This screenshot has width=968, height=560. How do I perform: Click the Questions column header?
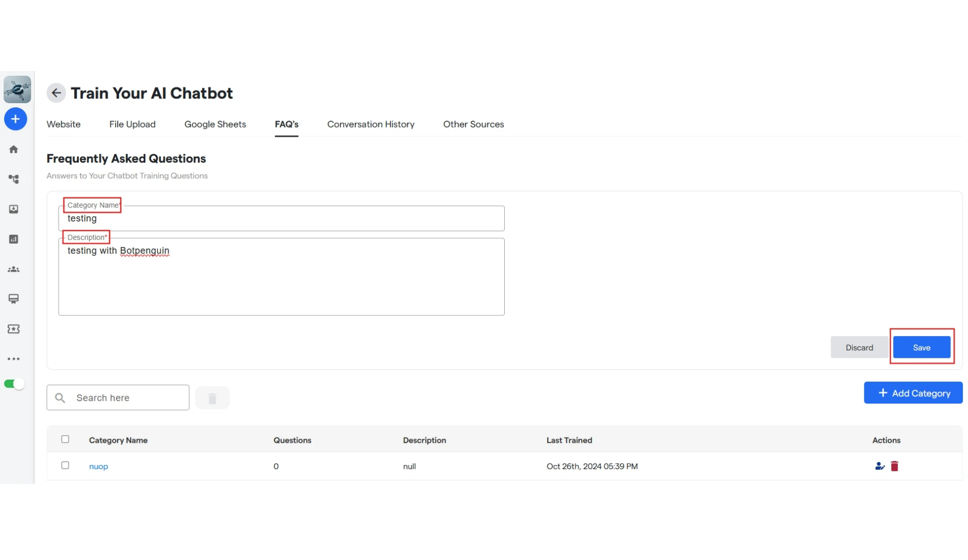pyautogui.click(x=293, y=440)
